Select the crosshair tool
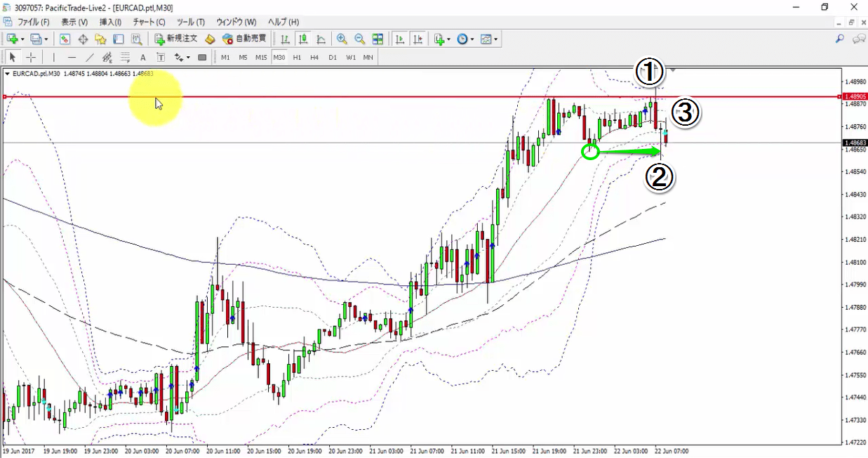 (31, 58)
